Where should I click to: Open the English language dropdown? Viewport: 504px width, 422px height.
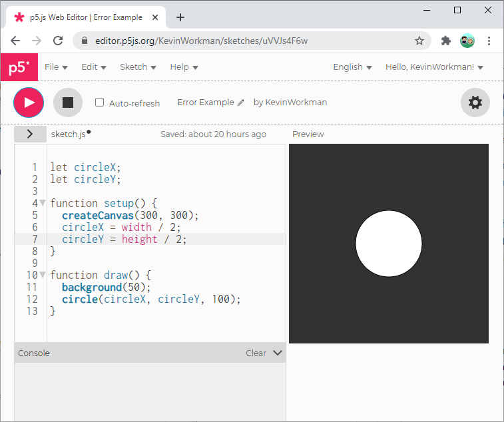pos(352,67)
